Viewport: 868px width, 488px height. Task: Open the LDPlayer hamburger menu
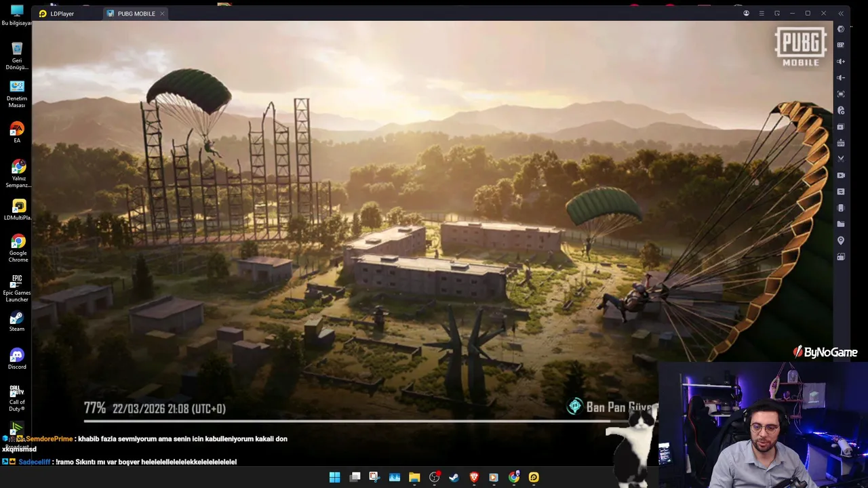coord(762,14)
